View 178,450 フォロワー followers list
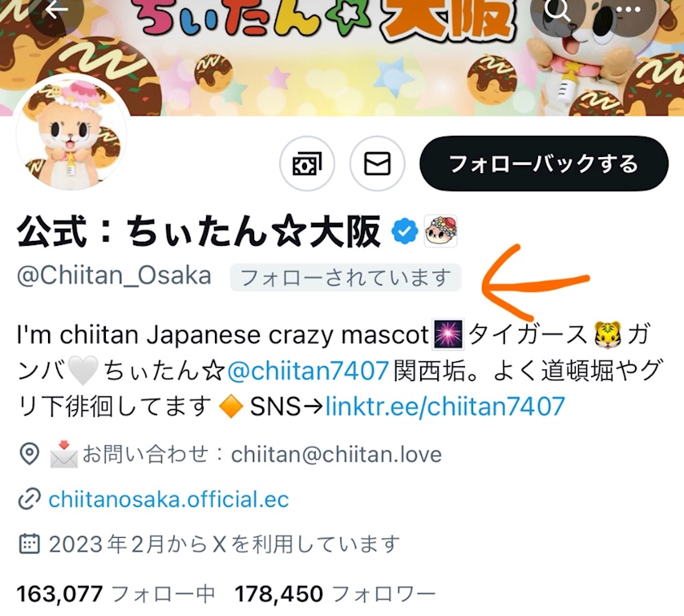 coord(335,594)
